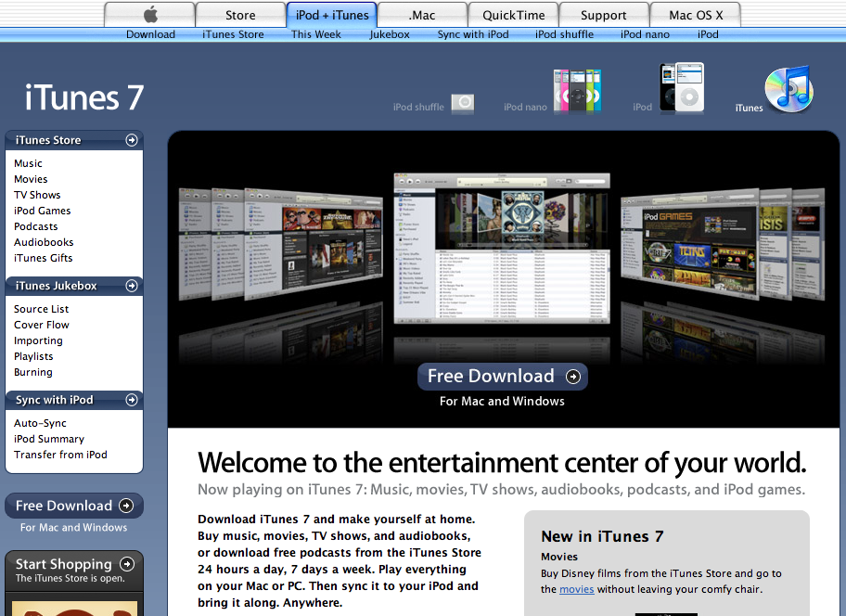The height and width of the screenshot is (616, 846).
Task: Click the iTunes CD music note icon
Action: click(x=788, y=89)
